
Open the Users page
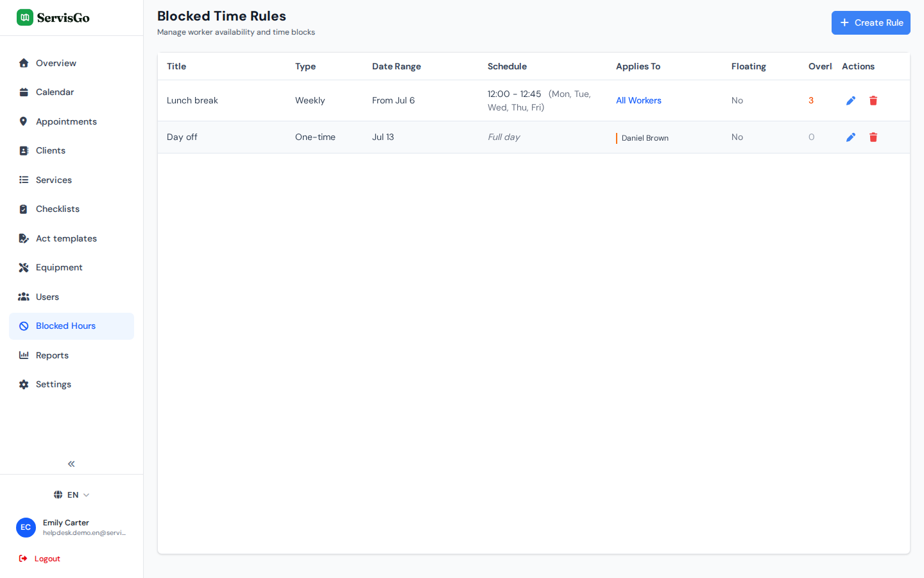pos(71,297)
